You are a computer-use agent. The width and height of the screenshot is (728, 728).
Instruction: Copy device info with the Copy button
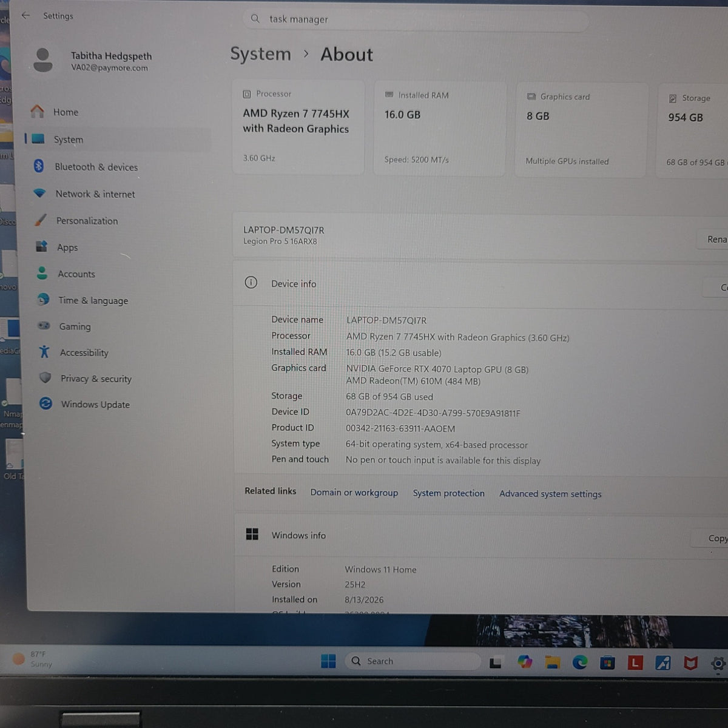(x=716, y=287)
